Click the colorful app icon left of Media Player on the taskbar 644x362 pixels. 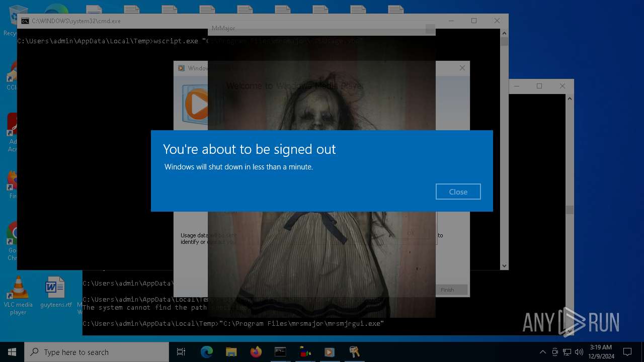pos(305,352)
